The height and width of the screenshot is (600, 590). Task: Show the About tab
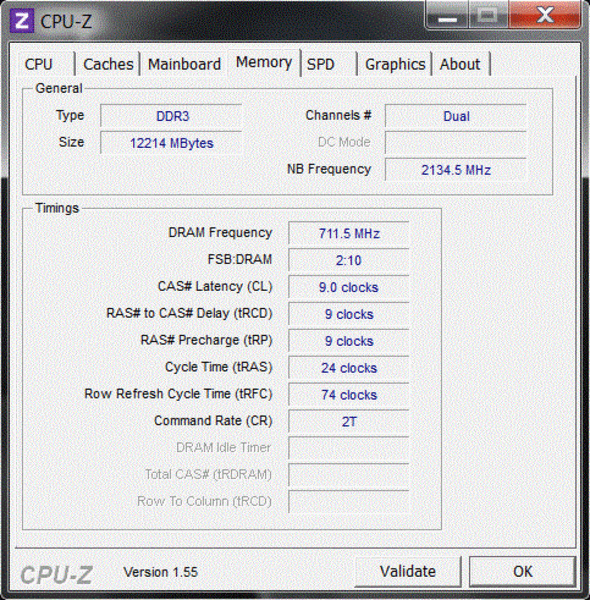461,64
